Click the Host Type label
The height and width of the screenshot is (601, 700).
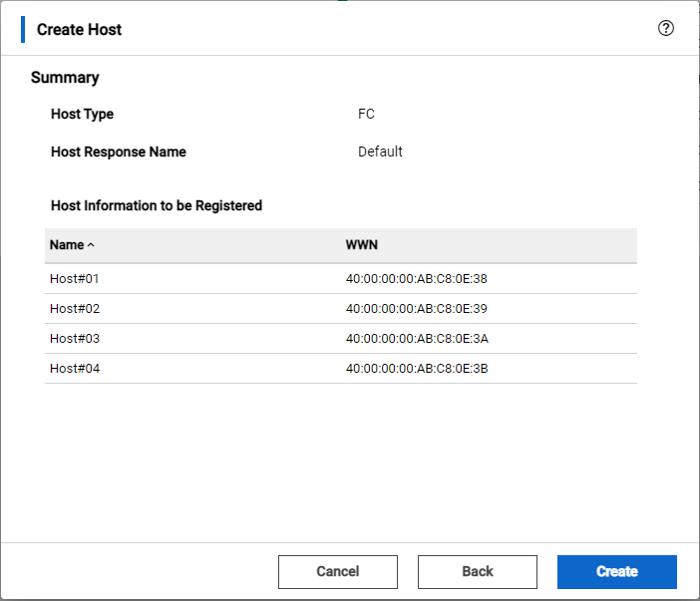(82, 114)
